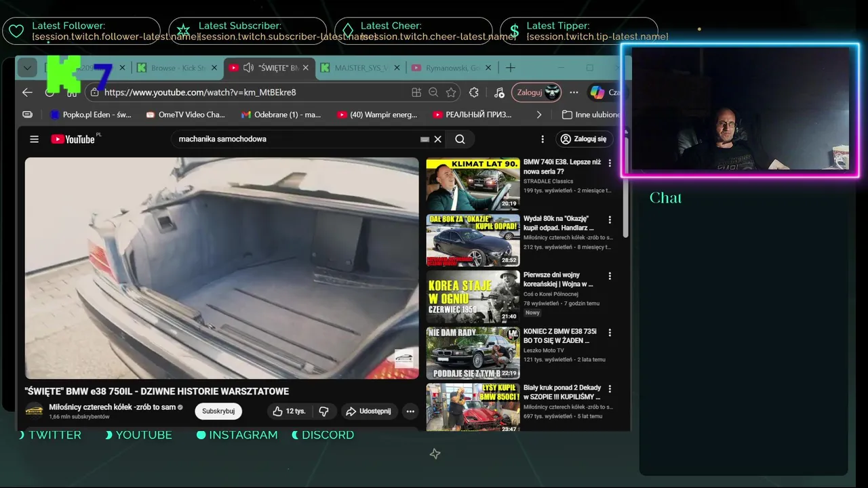
Task: Go back with the browser back arrow
Action: [x=27, y=93]
